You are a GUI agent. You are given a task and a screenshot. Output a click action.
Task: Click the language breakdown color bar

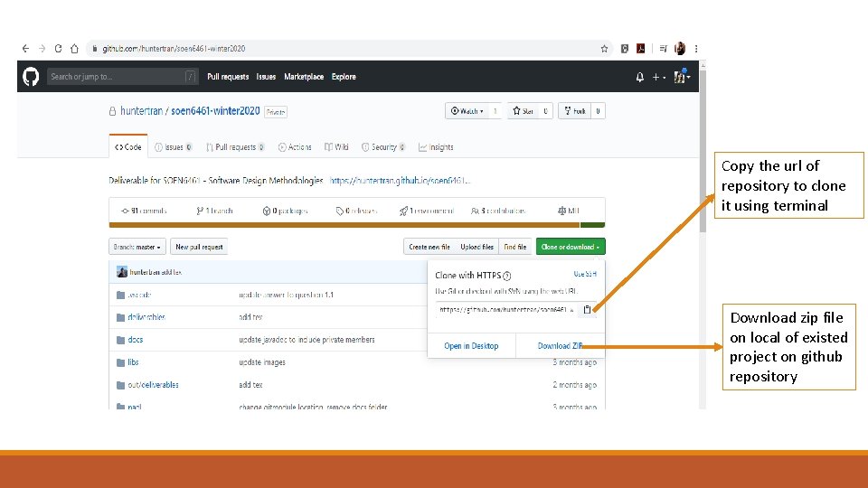[x=357, y=225]
